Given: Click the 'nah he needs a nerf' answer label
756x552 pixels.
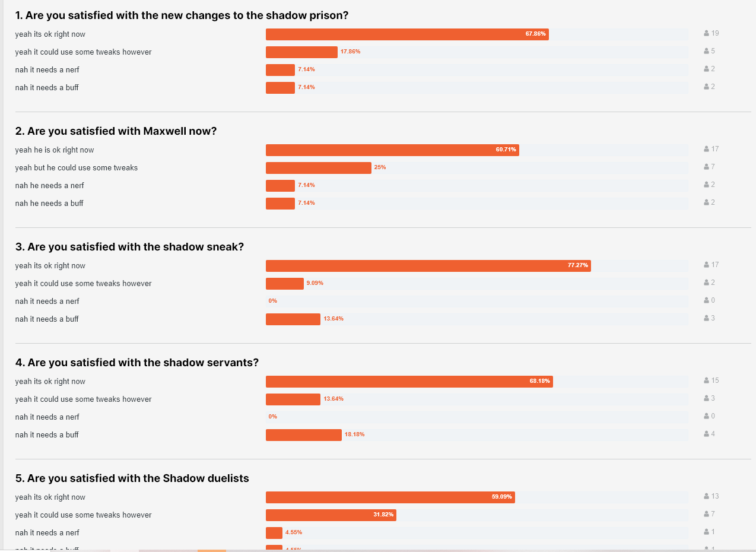Looking at the screenshot, I should (x=50, y=186).
